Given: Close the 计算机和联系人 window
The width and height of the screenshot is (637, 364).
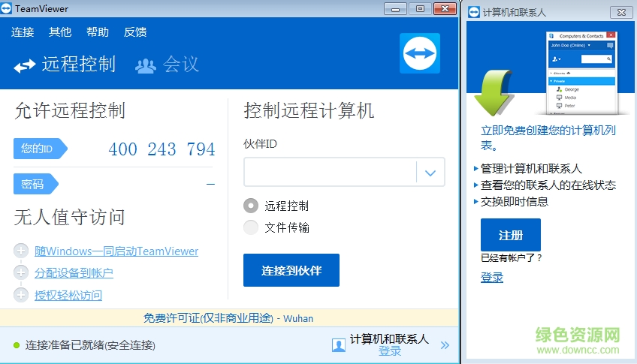Looking at the screenshot, I should 621,12.
